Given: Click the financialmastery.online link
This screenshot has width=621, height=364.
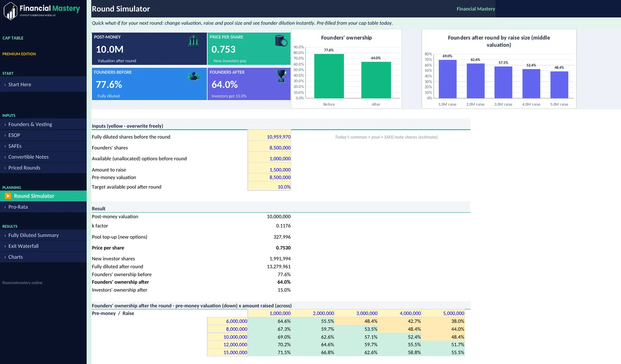Looking at the screenshot, I should tap(22, 283).
